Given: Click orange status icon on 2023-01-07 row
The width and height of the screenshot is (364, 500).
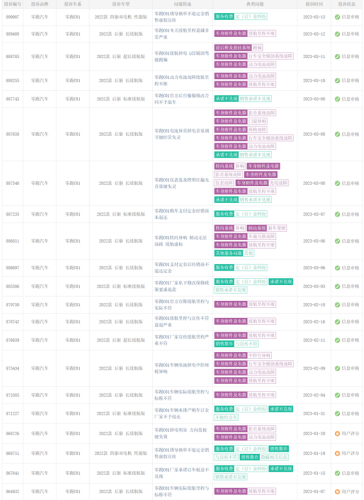Looking at the screenshot, I should [x=337, y=492].
